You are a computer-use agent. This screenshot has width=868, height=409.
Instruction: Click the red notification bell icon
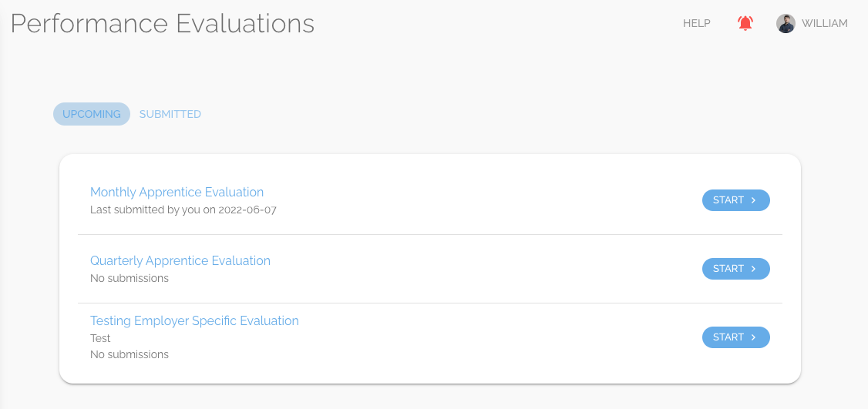(x=745, y=23)
